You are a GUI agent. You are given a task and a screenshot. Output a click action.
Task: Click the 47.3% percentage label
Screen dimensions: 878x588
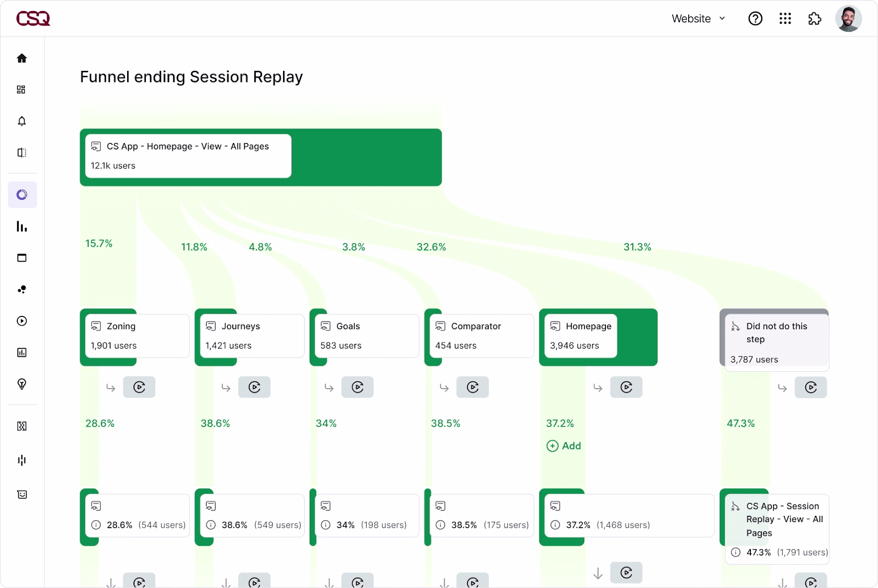tap(741, 423)
